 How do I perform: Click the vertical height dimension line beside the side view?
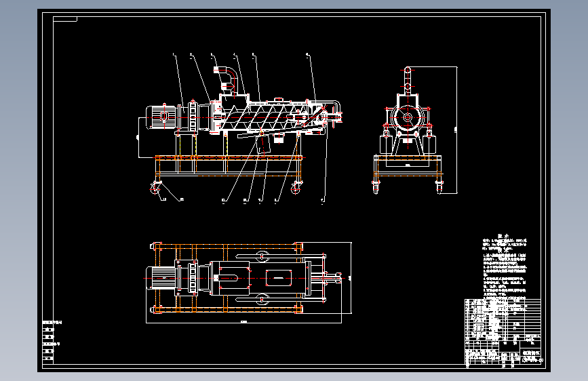[x=456, y=130]
